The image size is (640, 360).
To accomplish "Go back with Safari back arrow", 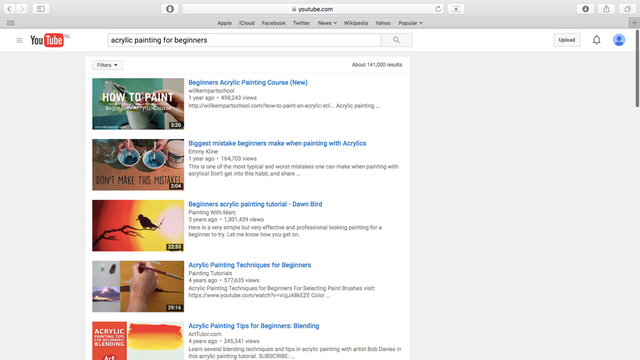I will tap(9, 9).
